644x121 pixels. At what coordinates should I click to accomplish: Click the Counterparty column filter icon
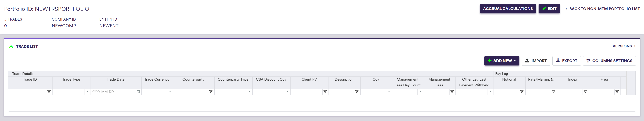coord(211,92)
